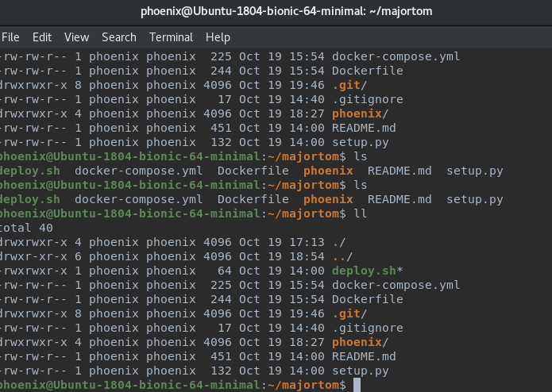Click setup.py in the bottom-most listing row
This screenshot has height=392, width=552.
click(x=360, y=371)
